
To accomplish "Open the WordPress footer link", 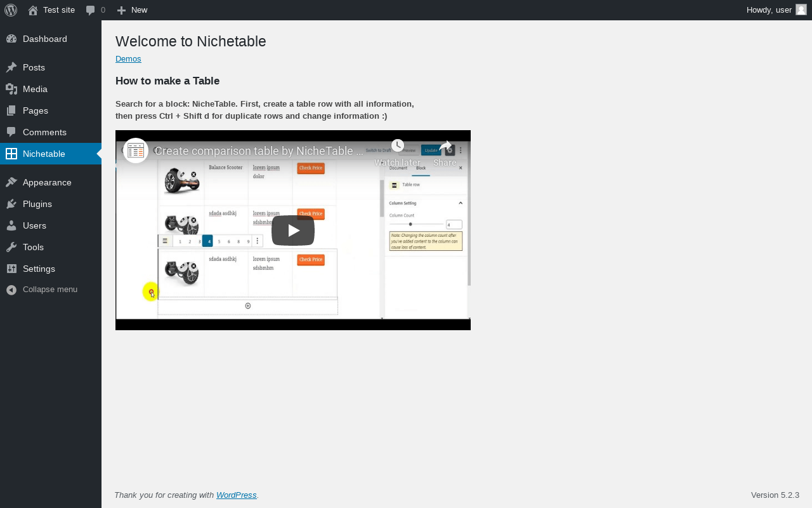I will coord(237,495).
